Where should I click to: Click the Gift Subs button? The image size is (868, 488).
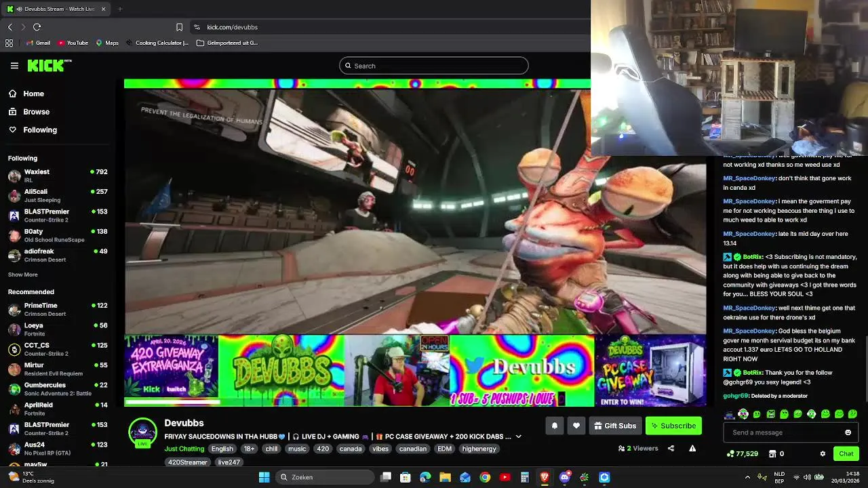pos(615,426)
